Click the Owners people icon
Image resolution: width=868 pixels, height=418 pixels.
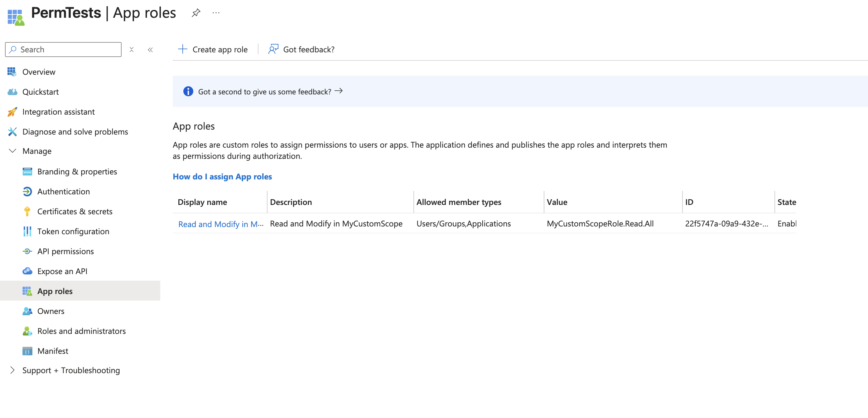coord(28,311)
